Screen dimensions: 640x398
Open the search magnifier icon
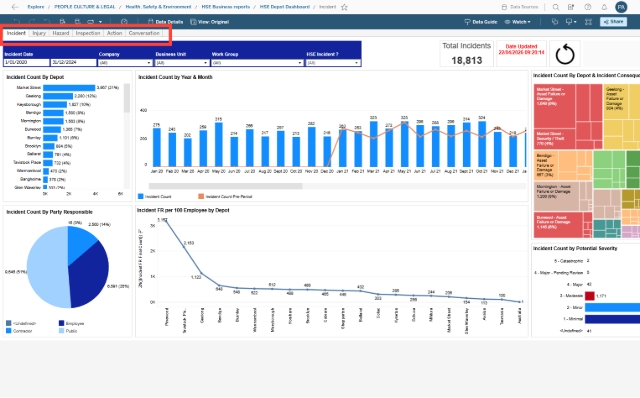tap(556, 7)
